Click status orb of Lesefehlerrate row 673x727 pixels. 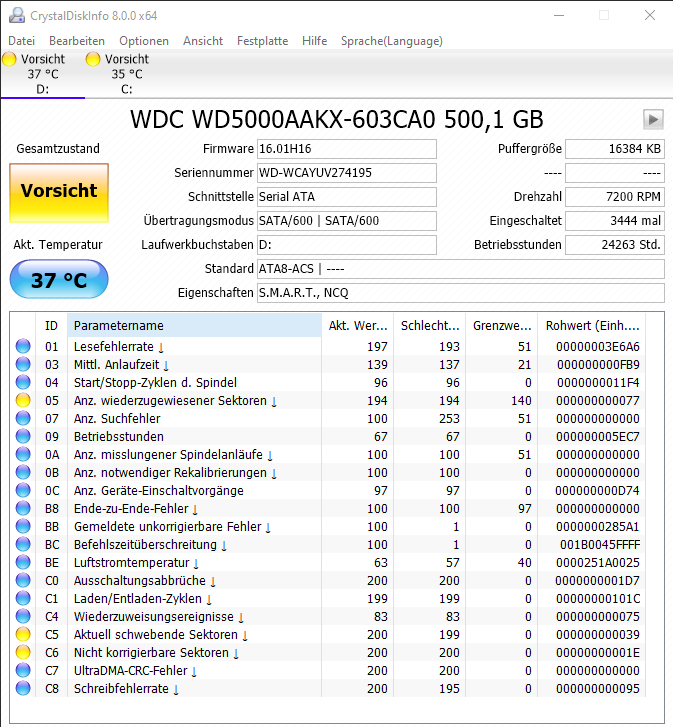click(23, 346)
